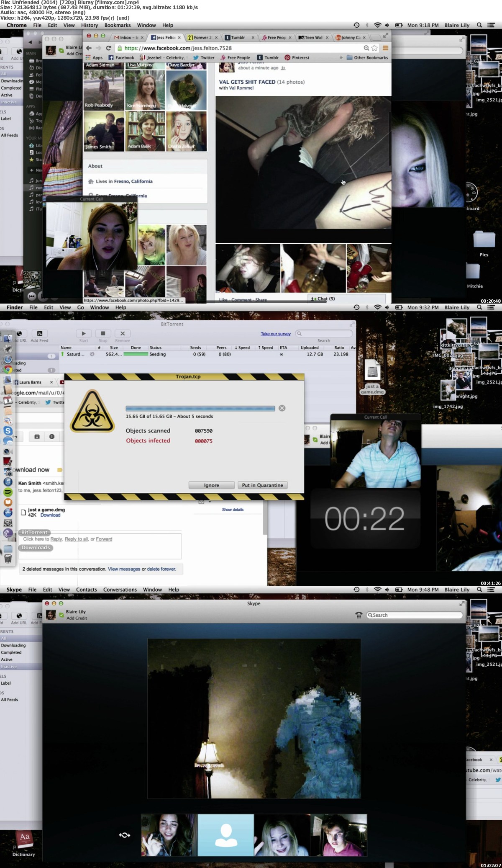Click Put in Quarantine button

pos(262,485)
